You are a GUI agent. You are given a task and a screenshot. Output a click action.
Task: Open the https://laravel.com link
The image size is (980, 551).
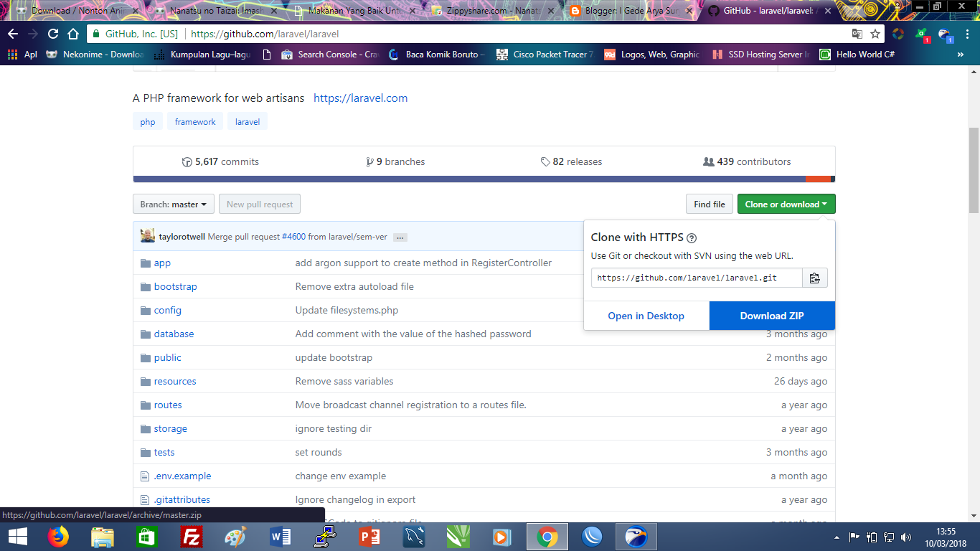pos(360,98)
